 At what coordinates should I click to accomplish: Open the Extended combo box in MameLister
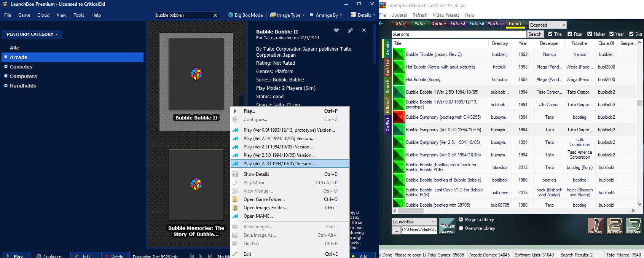[548, 25]
